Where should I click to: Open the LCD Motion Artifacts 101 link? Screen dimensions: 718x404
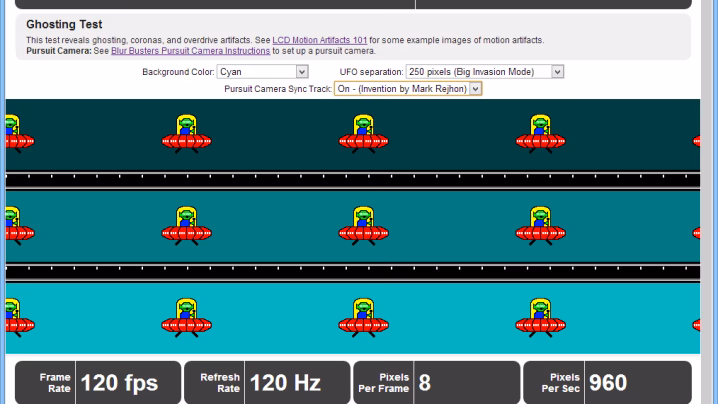(x=320, y=40)
